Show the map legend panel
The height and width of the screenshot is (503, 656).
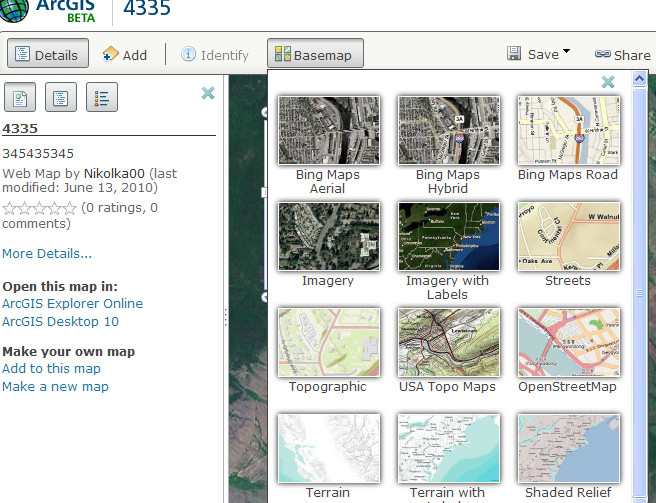[101, 97]
